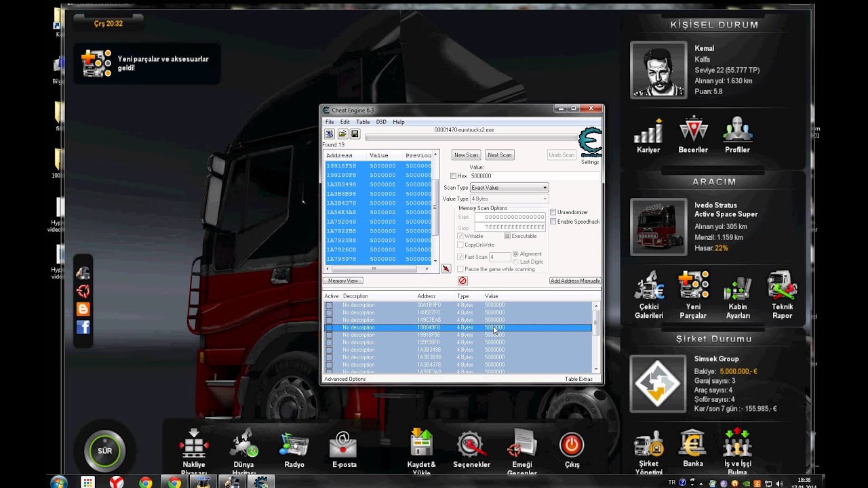Open the Help menu

pos(399,122)
